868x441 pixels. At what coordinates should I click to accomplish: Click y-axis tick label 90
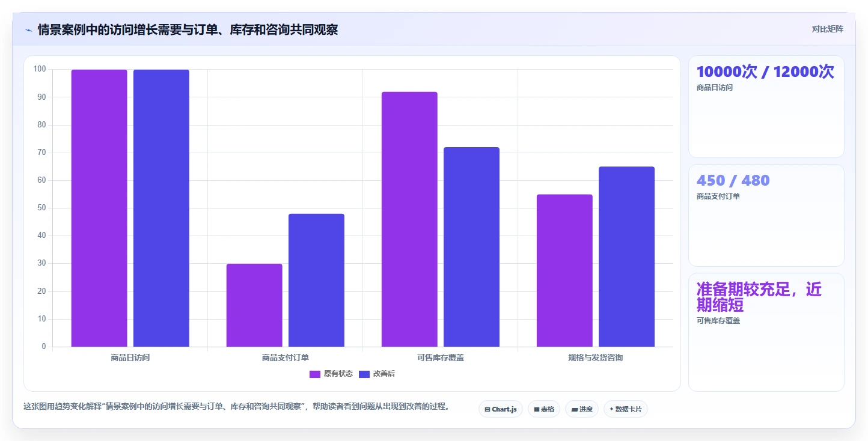tap(41, 97)
